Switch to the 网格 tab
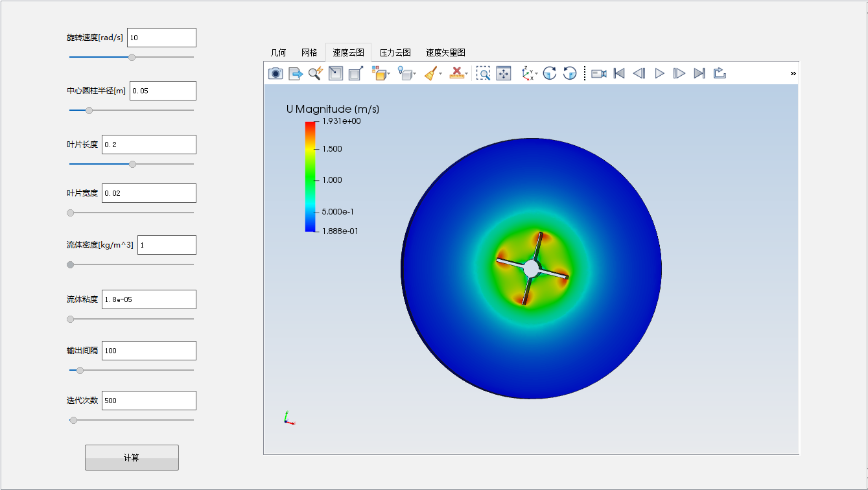868x490 pixels. [309, 52]
